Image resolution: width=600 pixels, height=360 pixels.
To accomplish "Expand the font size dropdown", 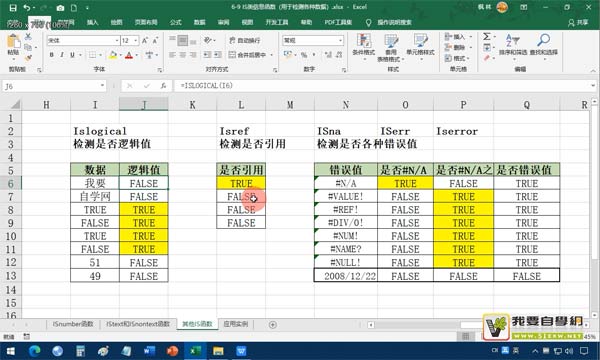I will coord(136,41).
